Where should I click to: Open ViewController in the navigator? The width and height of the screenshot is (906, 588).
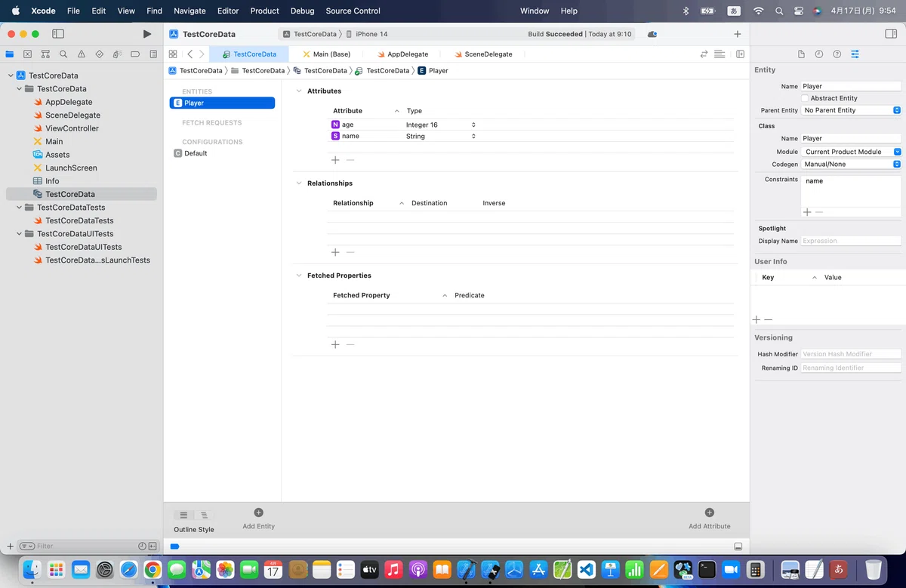(72, 128)
